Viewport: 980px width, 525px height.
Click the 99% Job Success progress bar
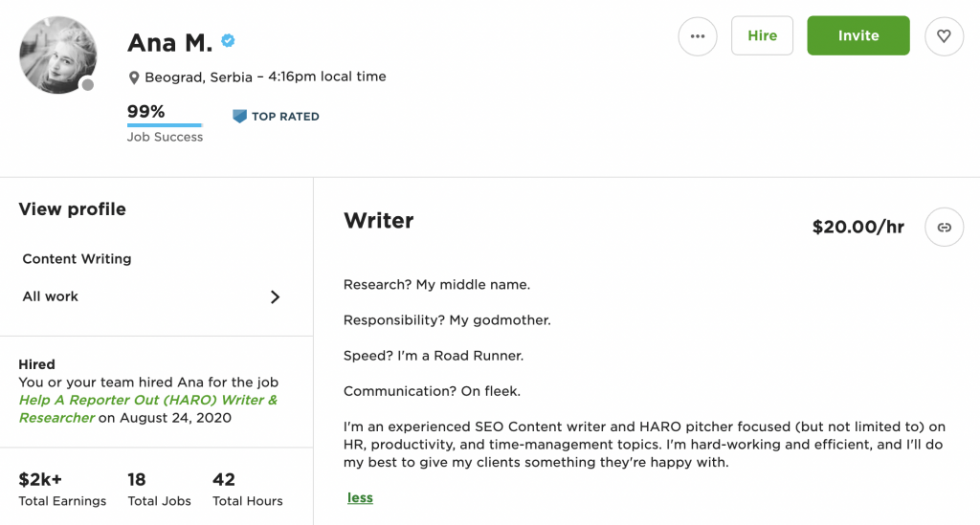pyautogui.click(x=165, y=125)
